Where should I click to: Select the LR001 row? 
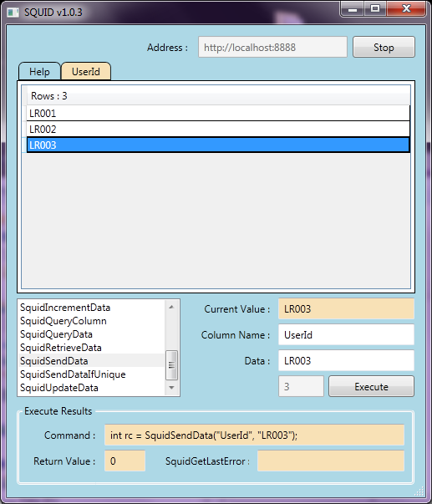[x=218, y=114]
